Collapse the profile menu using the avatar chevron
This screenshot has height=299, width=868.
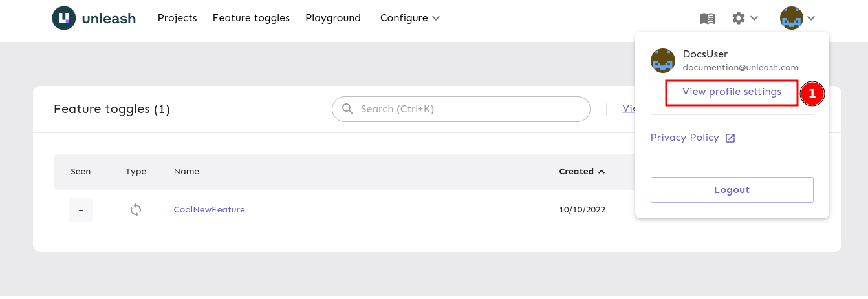tap(811, 18)
